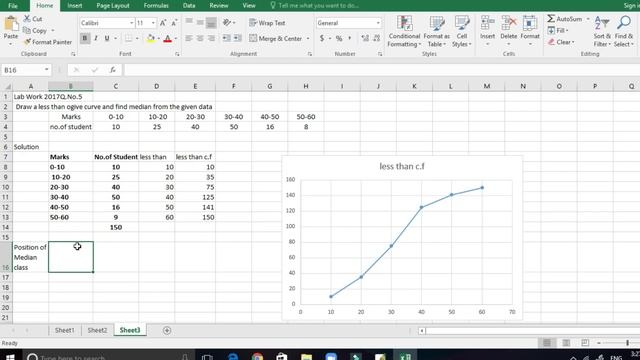
Task: Apply the Accounting dollar format
Action: (322, 38)
